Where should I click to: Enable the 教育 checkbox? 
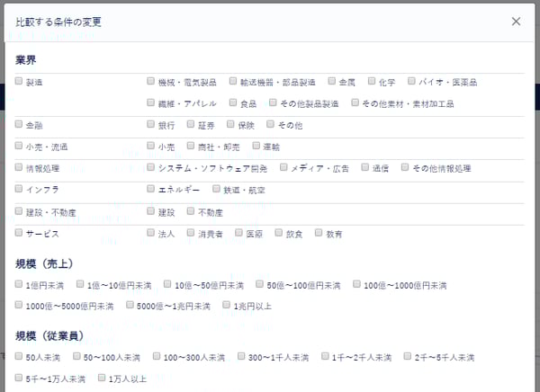coord(319,233)
